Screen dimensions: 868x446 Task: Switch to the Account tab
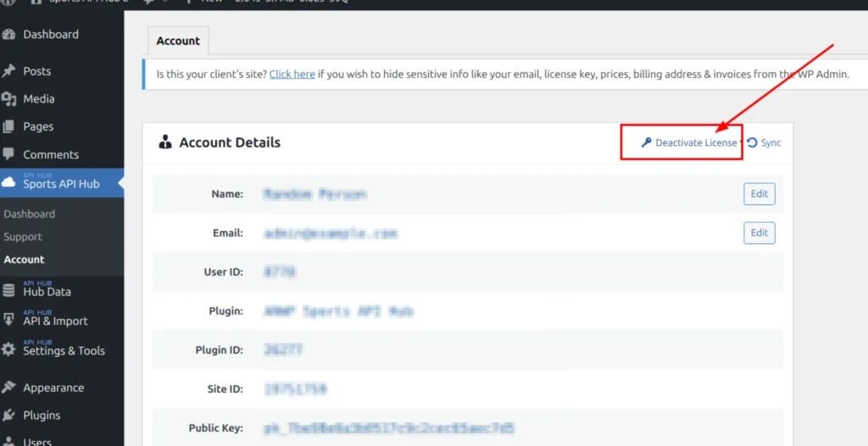(178, 41)
